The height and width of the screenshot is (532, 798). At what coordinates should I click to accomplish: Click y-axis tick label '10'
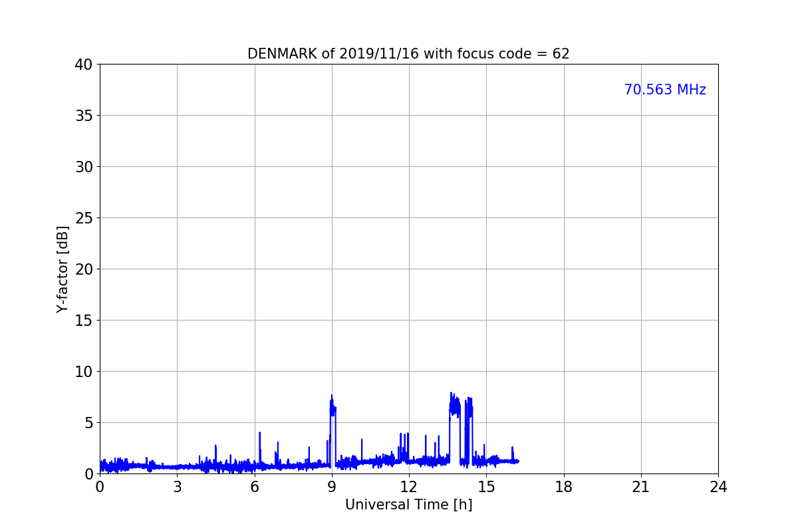coord(83,372)
